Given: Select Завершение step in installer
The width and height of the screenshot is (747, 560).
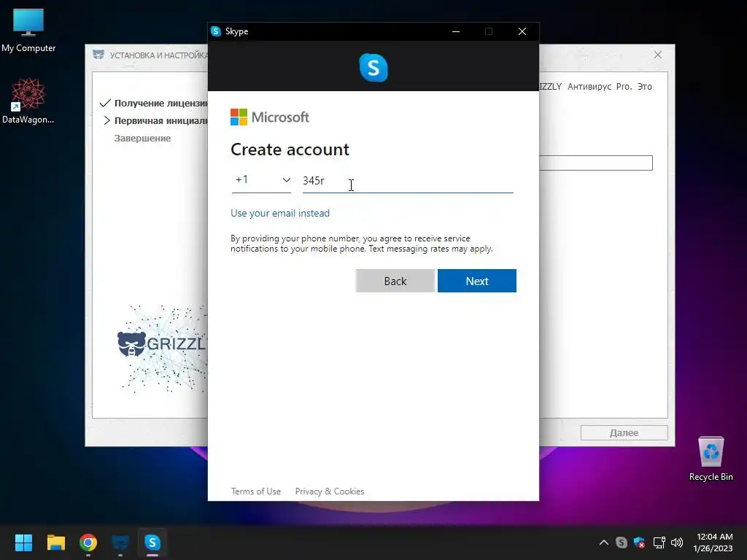Looking at the screenshot, I should [142, 138].
